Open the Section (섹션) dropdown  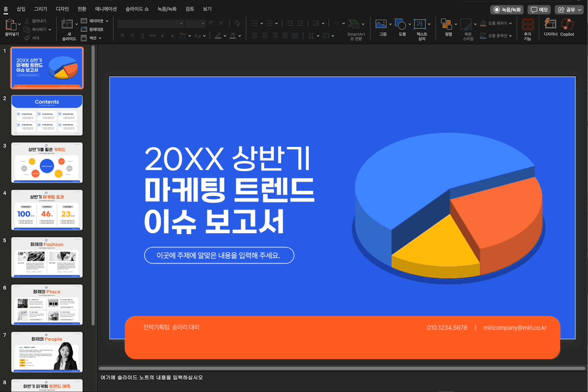pos(91,38)
